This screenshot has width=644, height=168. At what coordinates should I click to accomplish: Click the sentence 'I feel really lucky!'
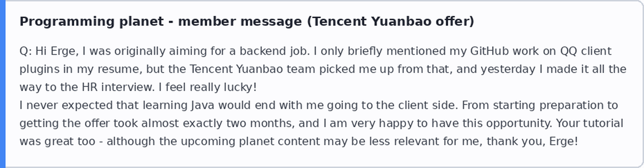tap(208, 87)
